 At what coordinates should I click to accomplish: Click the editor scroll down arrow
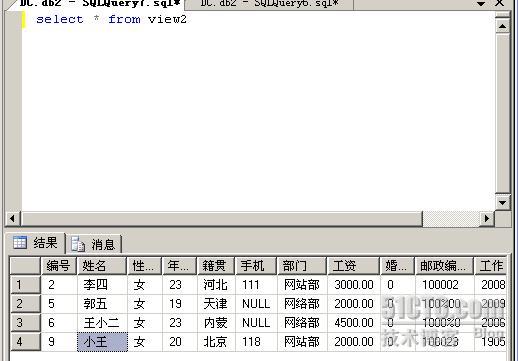point(503,202)
